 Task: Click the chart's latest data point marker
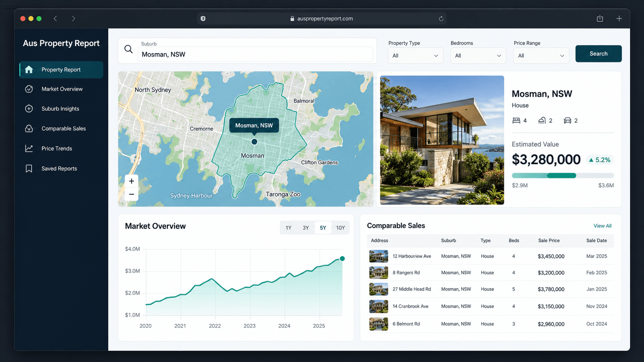pyautogui.click(x=342, y=259)
